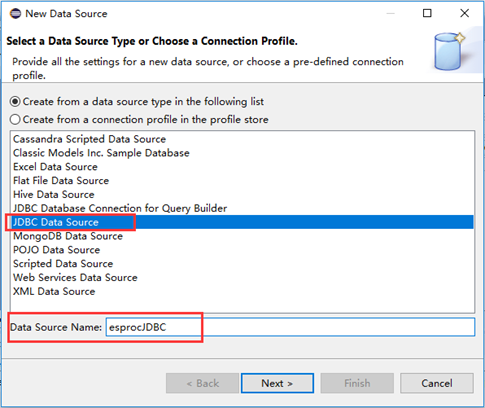This screenshot has width=485, height=408.
Task: Pick MongoDB Data Source
Action: 242,236
